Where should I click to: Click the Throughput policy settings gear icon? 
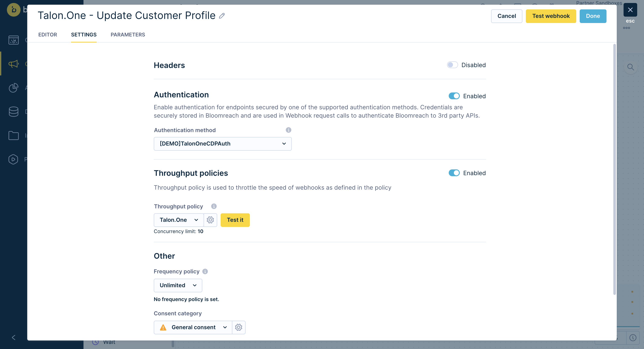(210, 220)
